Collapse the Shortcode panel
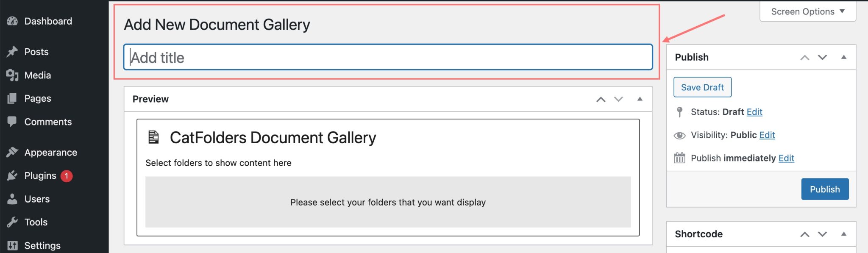Viewport: 868px width, 253px height. pyautogui.click(x=843, y=234)
